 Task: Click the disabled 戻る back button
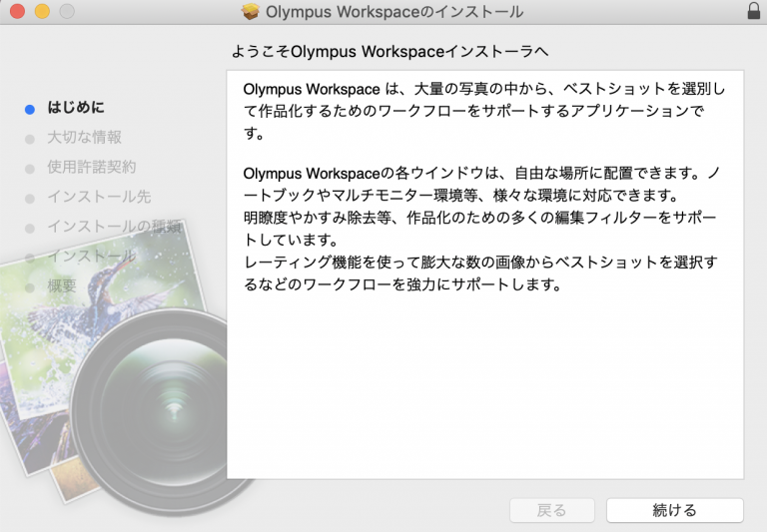click(x=551, y=510)
